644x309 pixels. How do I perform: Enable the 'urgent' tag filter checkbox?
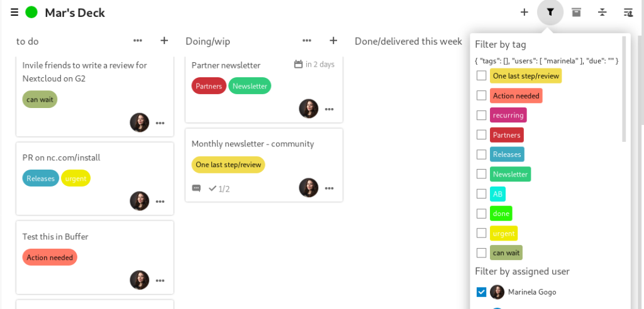[481, 233]
